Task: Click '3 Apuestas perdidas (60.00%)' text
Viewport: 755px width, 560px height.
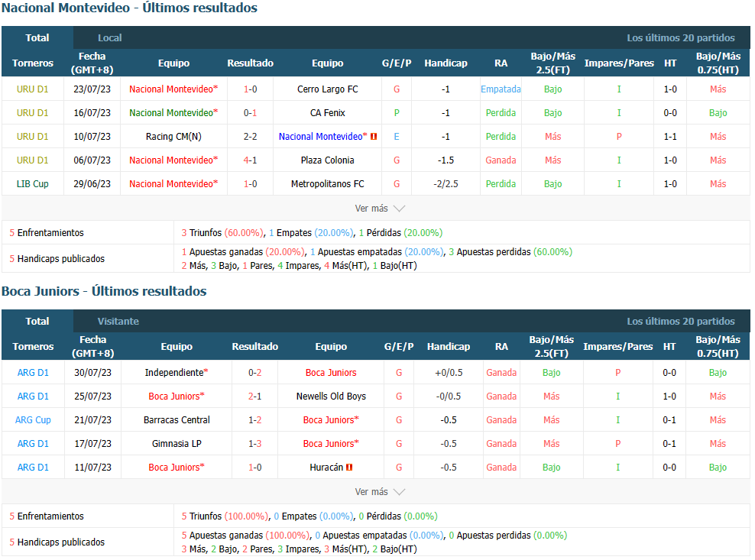Action: coord(510,252)
